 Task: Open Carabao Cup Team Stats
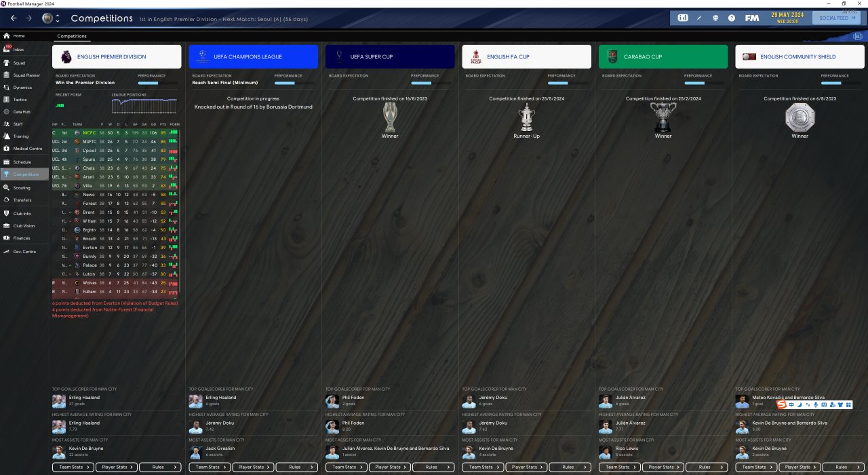pos(618,467)
